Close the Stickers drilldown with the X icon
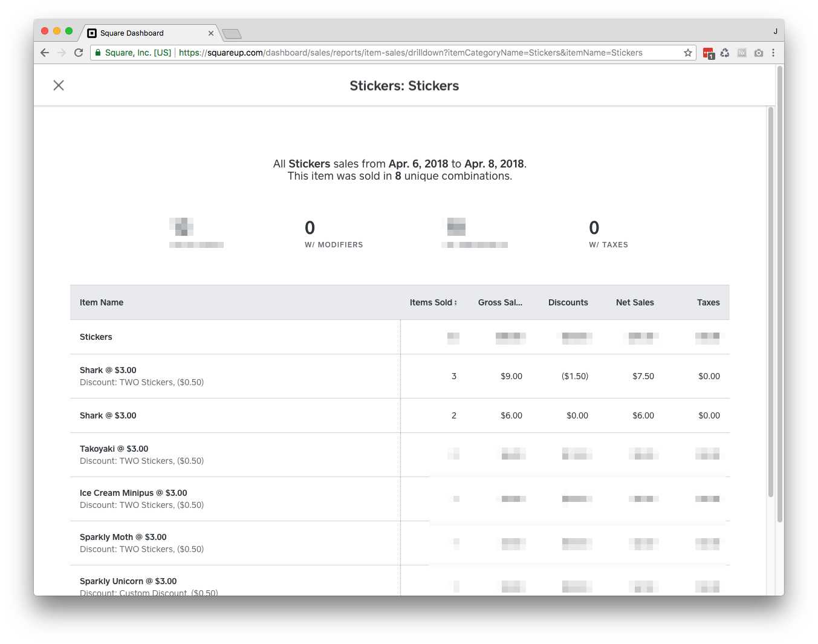818x644 pixels. pos(59,85)
